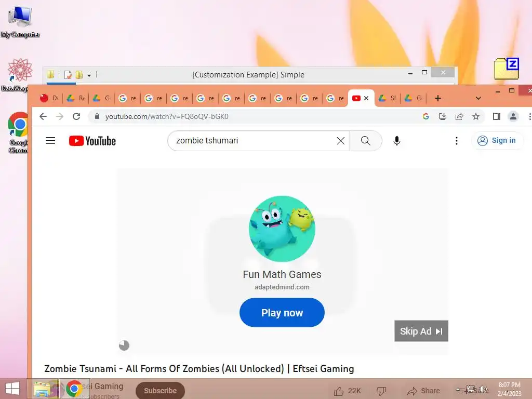The width and height of the screenshot is (532, 399).
Task: Click the install app icon in the address bar
Action: point(443,116)
